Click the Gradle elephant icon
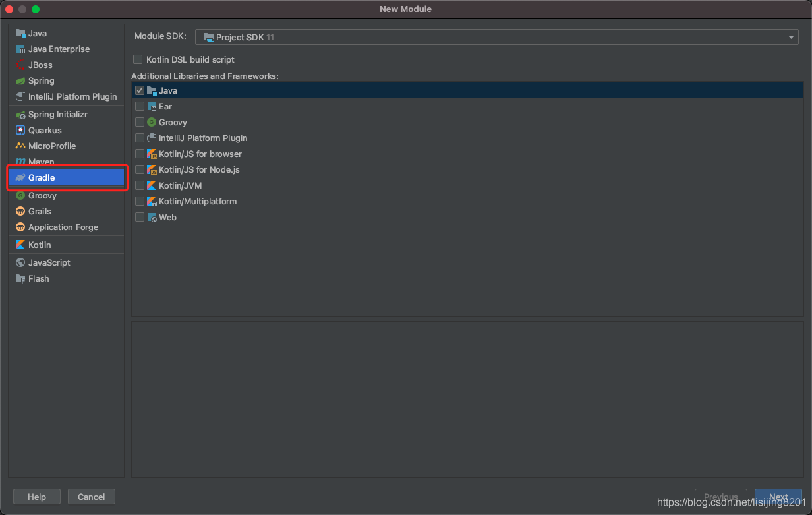 (x=20, y=177)
